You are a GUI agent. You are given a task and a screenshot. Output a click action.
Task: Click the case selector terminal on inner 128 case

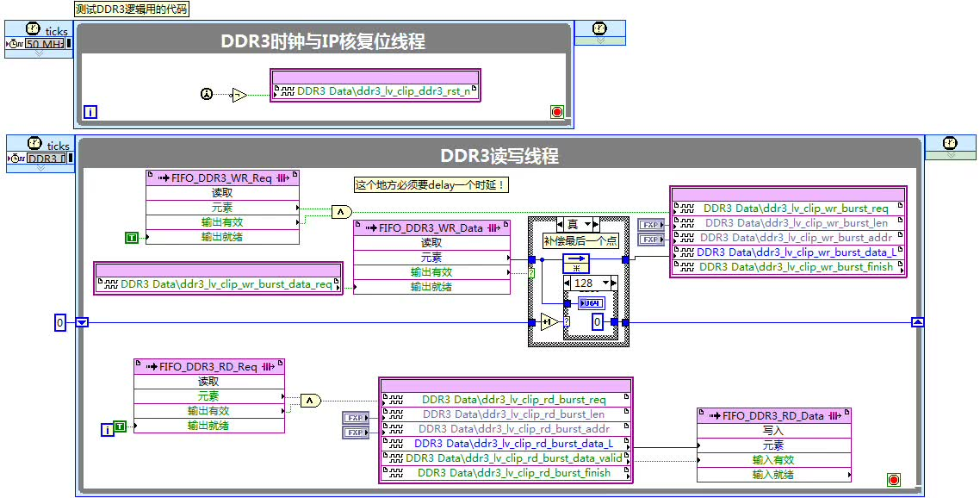567,322
